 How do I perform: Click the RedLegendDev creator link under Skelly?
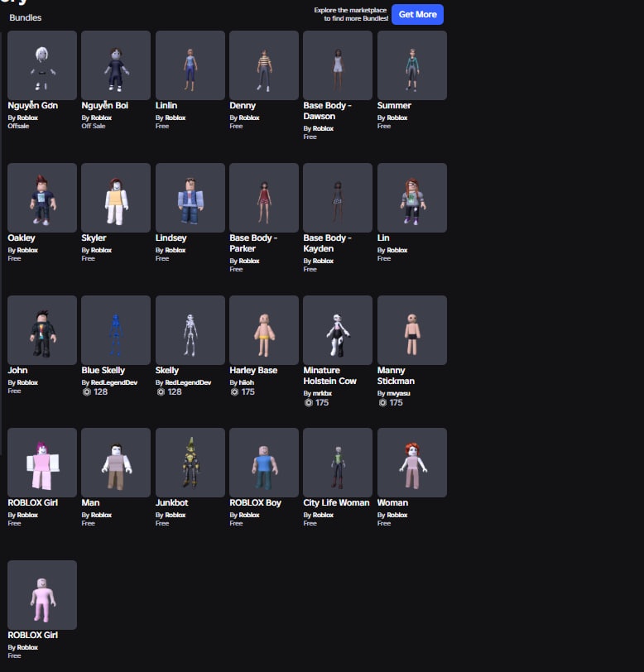click(188, 382)
